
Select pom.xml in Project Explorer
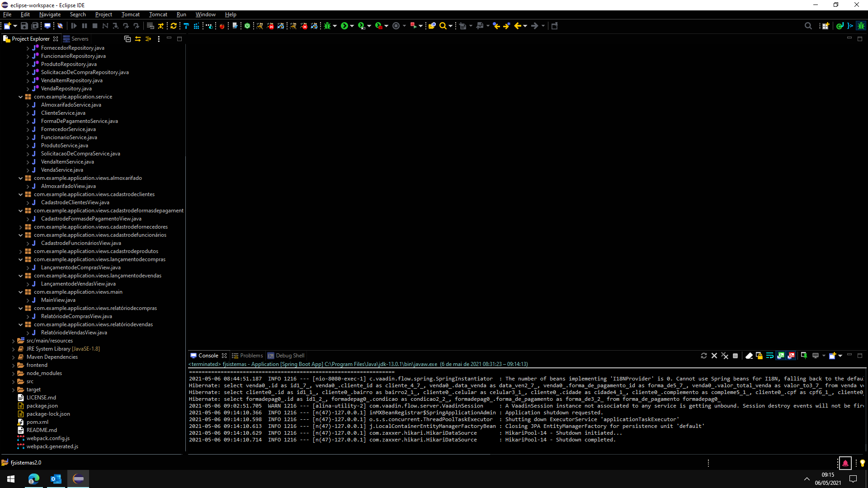pos(37,422)
